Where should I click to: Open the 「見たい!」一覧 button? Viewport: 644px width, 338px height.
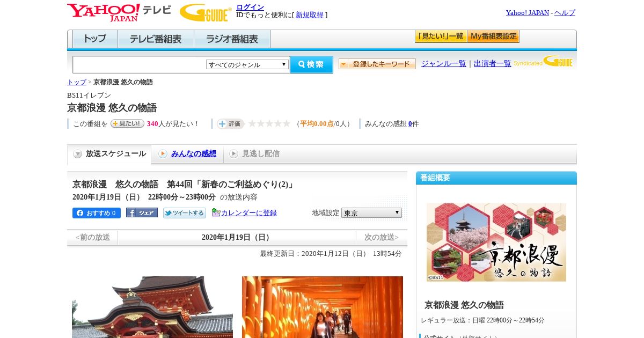(x=441, y=36)
